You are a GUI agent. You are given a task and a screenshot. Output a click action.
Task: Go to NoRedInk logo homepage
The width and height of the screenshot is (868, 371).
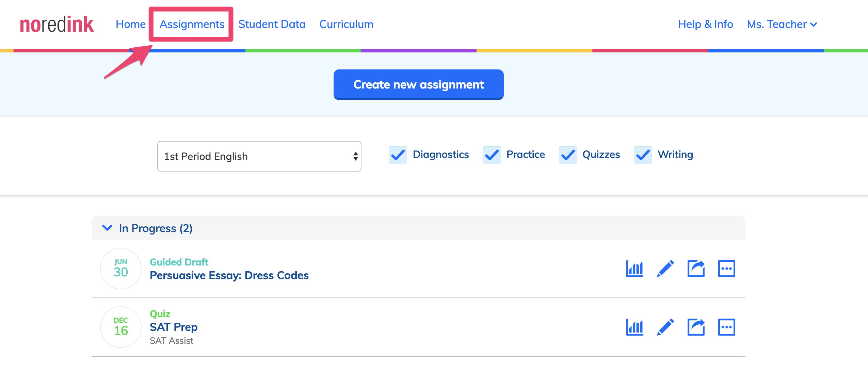pyautogui.click(x=57, y=25)
